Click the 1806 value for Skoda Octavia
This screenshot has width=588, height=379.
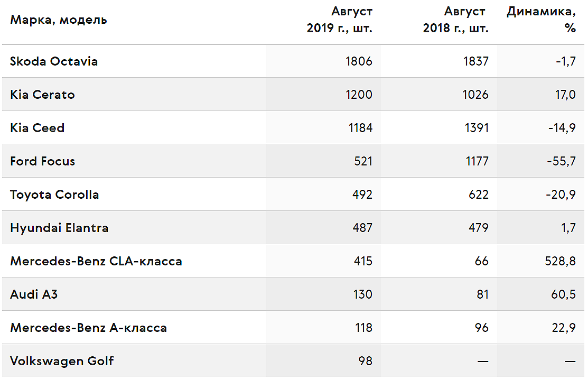pos(359,61)
